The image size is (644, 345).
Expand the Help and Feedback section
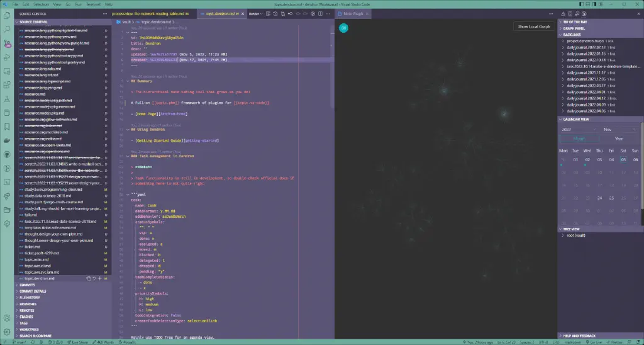click(x=601, y=336)
